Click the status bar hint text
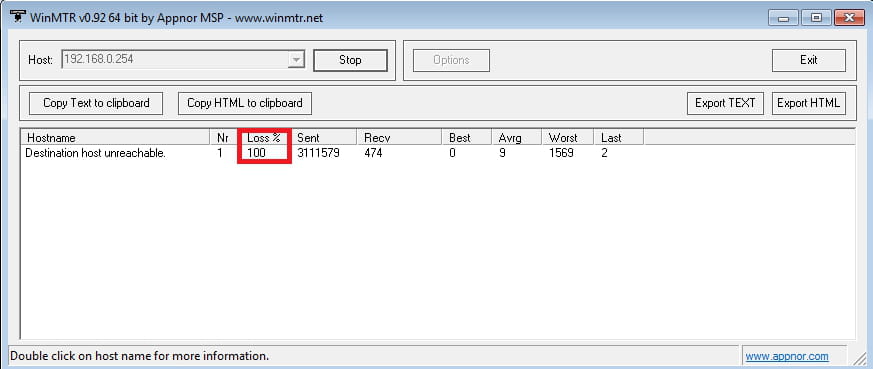 pos(140,356)
